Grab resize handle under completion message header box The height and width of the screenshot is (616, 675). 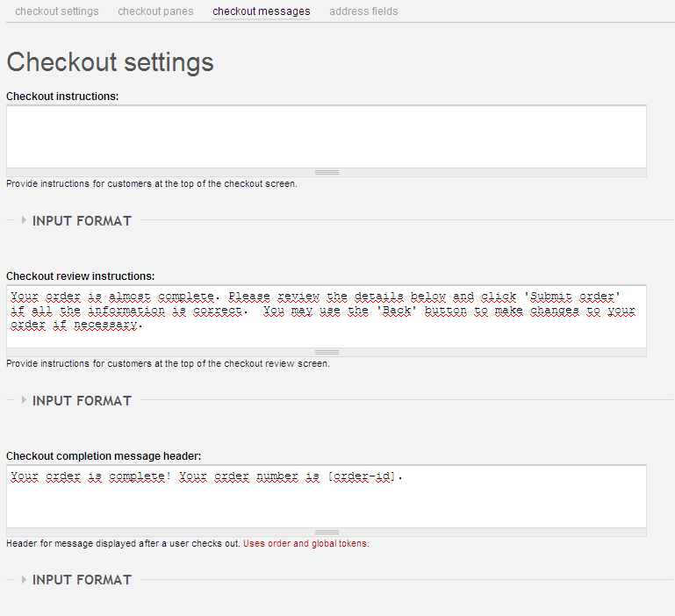327,533
